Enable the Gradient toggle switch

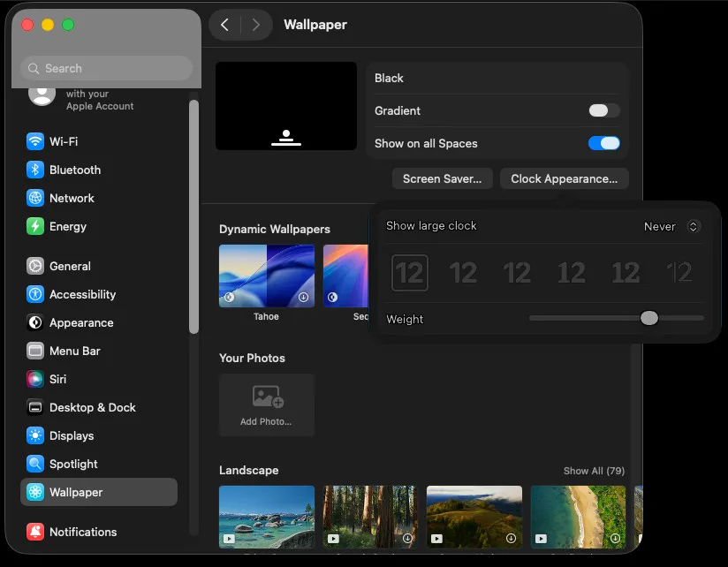click(604, 110)
